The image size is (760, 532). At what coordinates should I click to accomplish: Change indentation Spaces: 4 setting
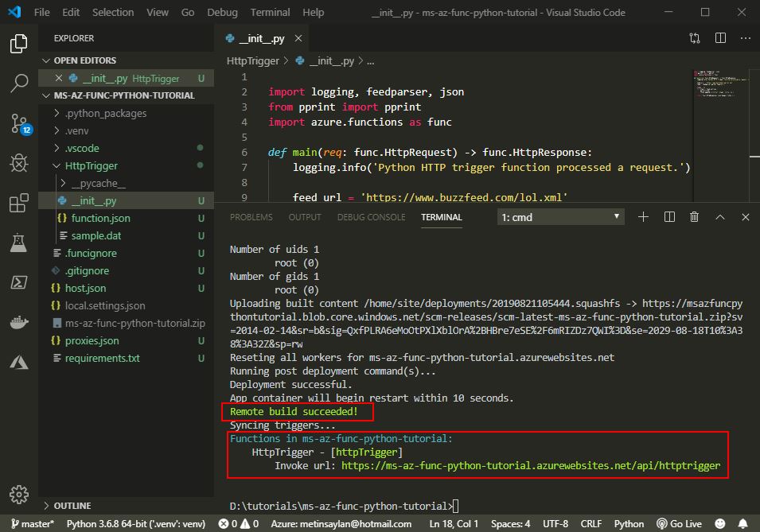pyautogui.click(x=510, y=524)
